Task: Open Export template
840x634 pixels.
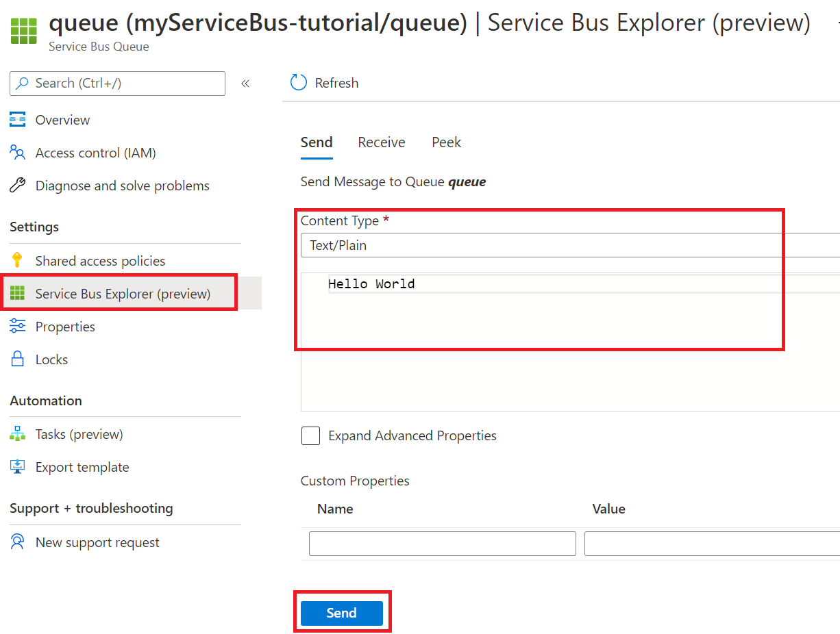Action: point(82,467)
